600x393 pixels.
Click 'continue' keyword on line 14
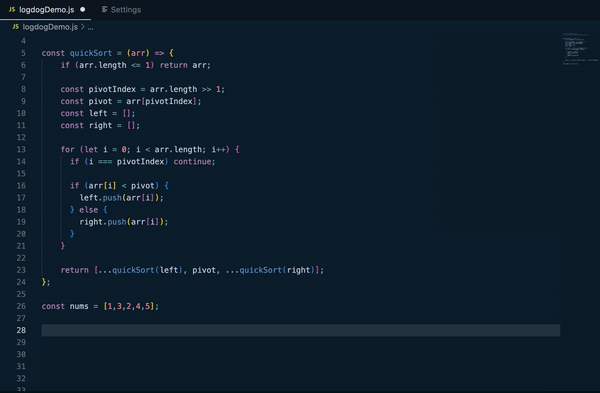(x=192, y=162)
